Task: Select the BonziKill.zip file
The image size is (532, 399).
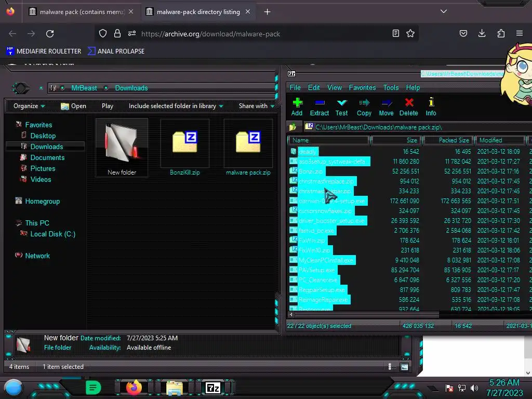Action: point(185,148)
